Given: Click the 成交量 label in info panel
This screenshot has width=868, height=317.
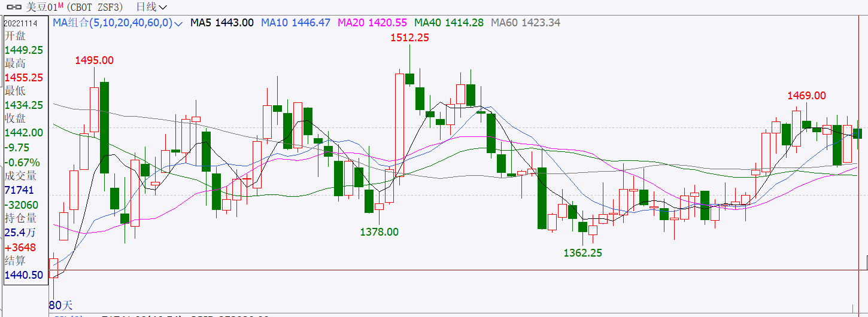Looking at the screenshot, I should [21, 176].
